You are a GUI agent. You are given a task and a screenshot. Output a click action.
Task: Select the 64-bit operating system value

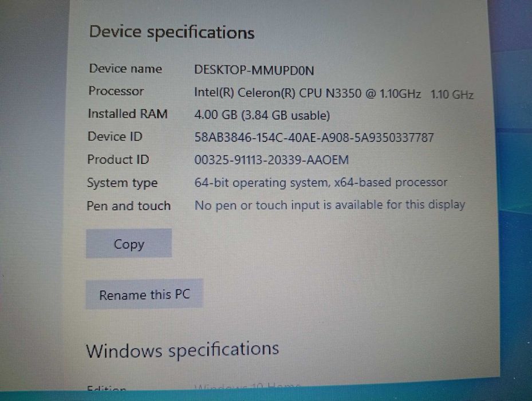[x=321, y=183]
